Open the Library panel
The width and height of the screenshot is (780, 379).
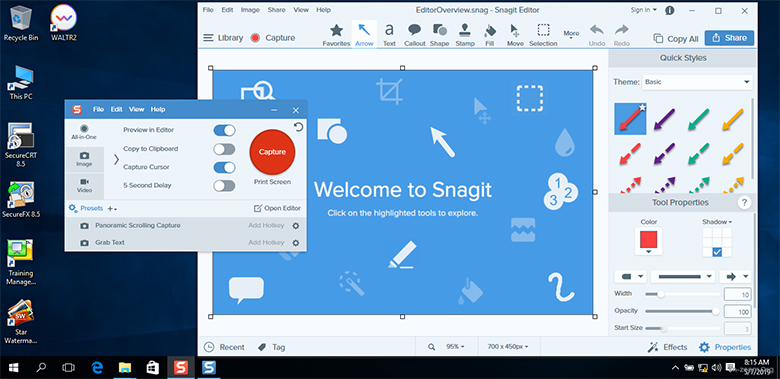coord(223,38)
